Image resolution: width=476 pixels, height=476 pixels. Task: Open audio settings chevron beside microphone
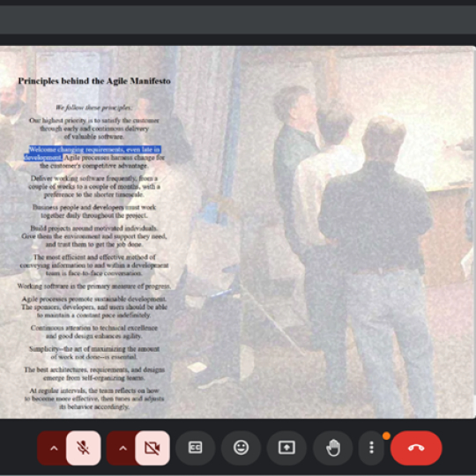(54, 448)
